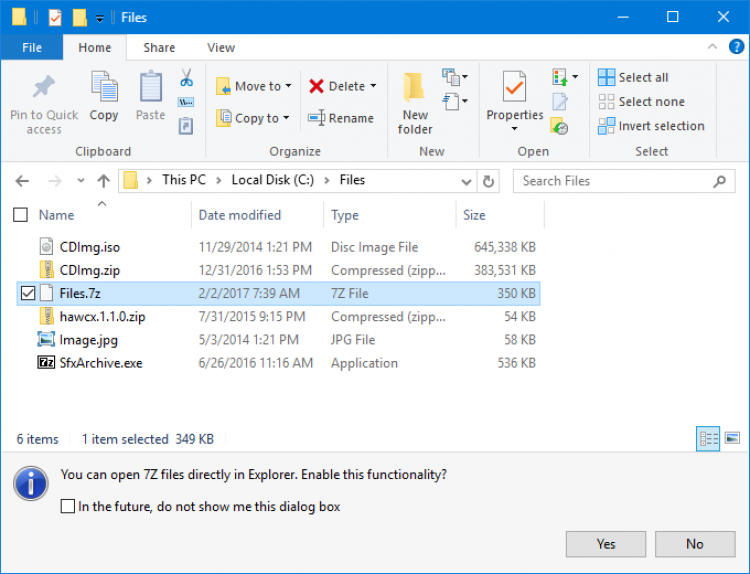This screenshot has height=574, width=750.
Task: Expand the address bar history dropdown
Action: click(x=466, y=181)
